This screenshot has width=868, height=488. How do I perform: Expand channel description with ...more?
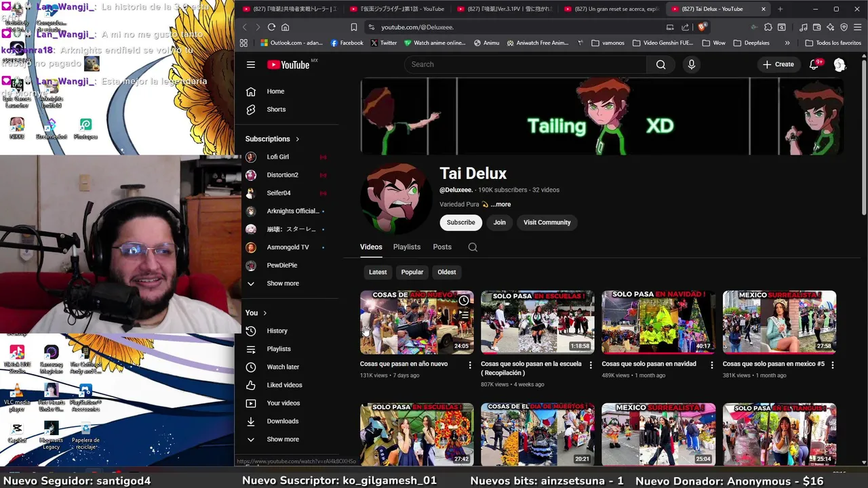[500, 205]
